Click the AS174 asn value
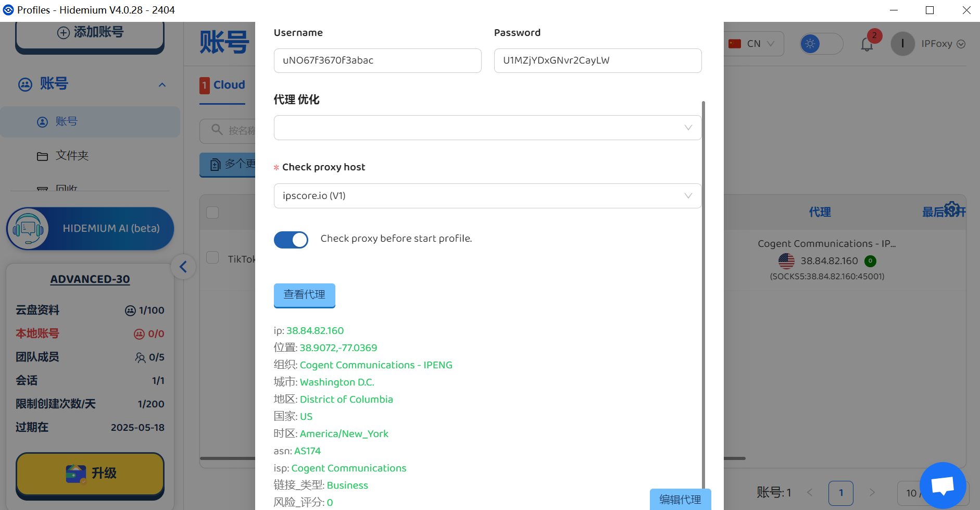 307,451
